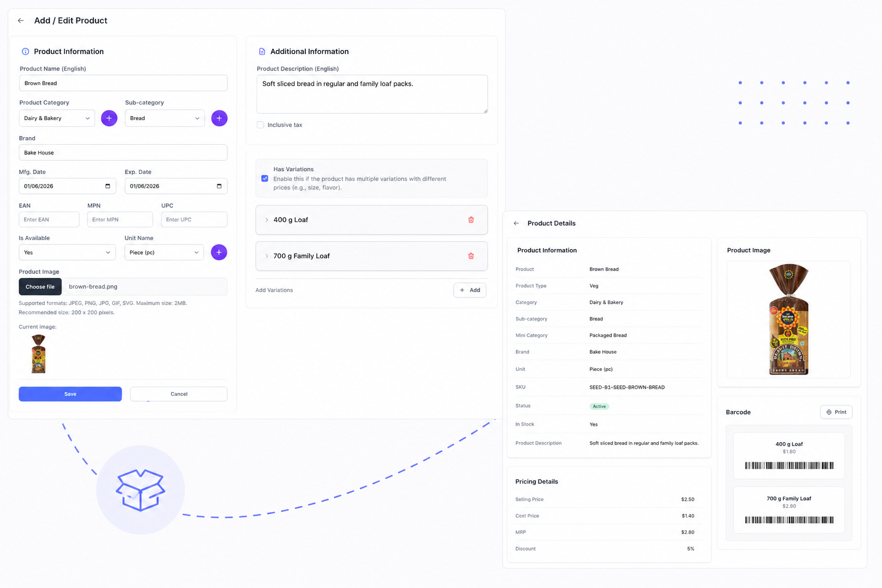Click the Product Name field
Screen dimensions: 882x588
(x=123, y=83)
